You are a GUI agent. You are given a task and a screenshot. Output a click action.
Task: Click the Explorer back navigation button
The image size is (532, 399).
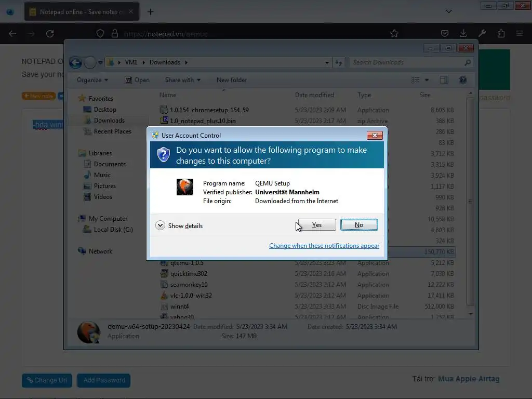click(x=75, y=62)
